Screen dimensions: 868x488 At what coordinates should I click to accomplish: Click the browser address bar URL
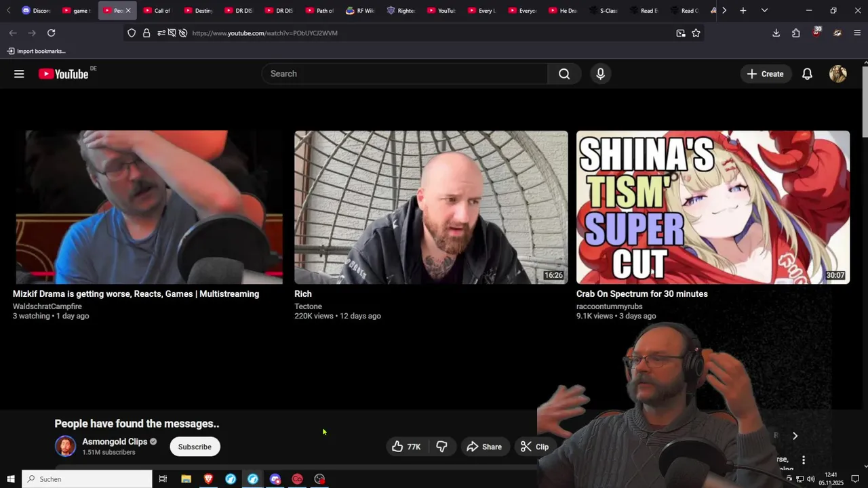coord(264,33)
